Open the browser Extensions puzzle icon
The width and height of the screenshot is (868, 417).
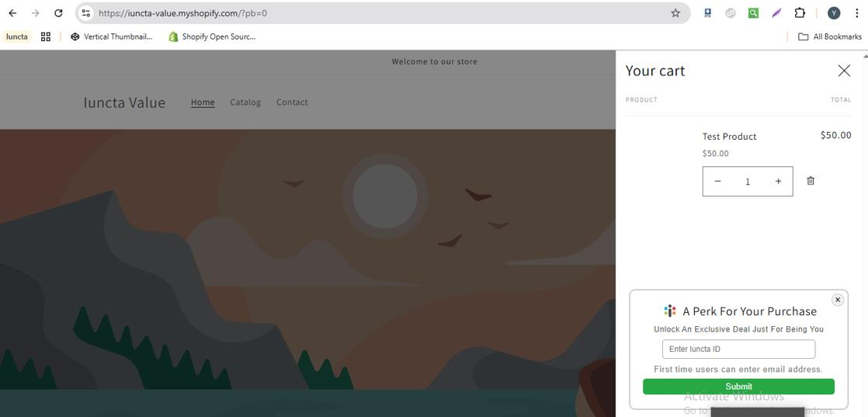[800, 13]
